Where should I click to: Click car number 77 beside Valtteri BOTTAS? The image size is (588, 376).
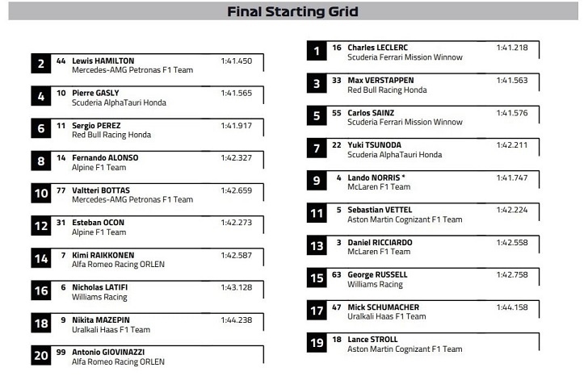pos(61,190)
